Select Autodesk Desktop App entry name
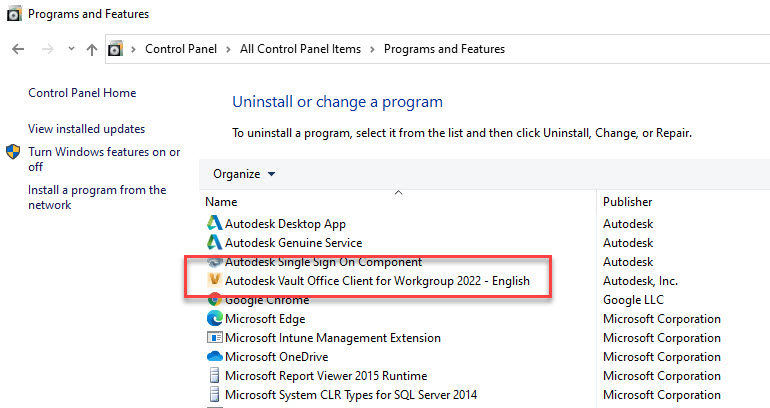The image size is (770, 408). click(285, 224)
